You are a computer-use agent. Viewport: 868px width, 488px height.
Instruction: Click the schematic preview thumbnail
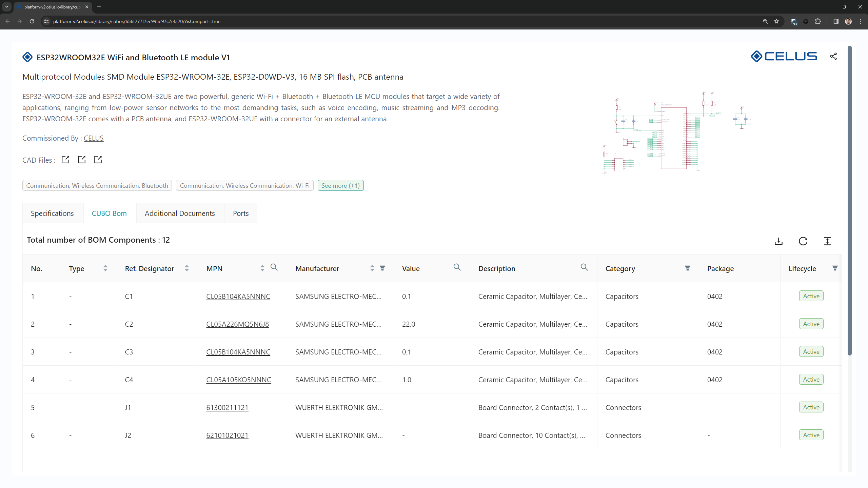676,132
